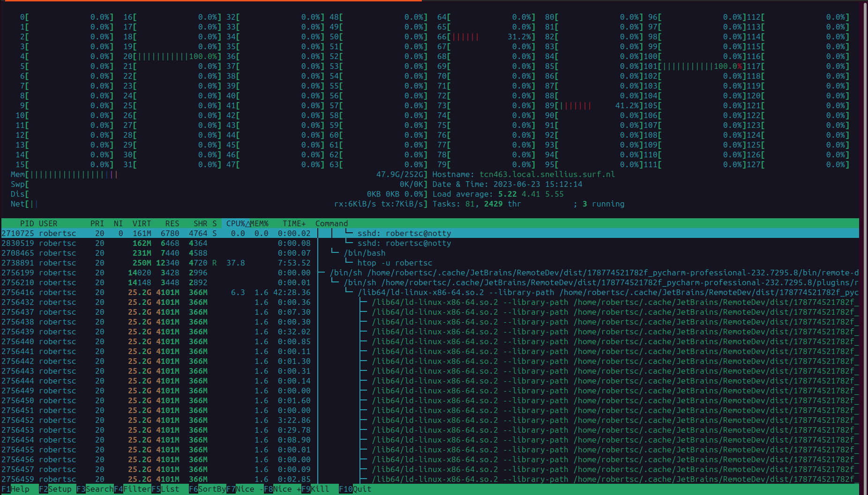Viewport: 868px width, 495px height.
Task: Click the CPU 66 meter at 31.2%
Action: (x=486, y=37)
